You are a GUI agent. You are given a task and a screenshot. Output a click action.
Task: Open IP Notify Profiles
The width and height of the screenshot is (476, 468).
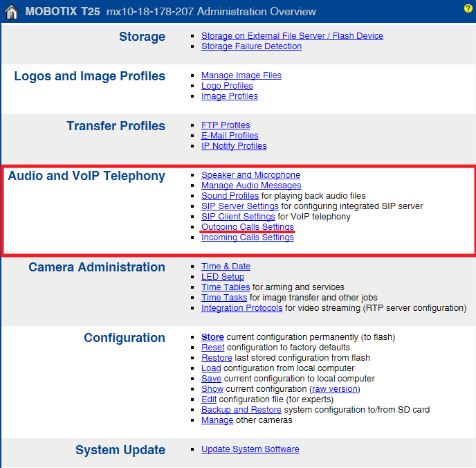pyautogui.click(x=234, y=146)
